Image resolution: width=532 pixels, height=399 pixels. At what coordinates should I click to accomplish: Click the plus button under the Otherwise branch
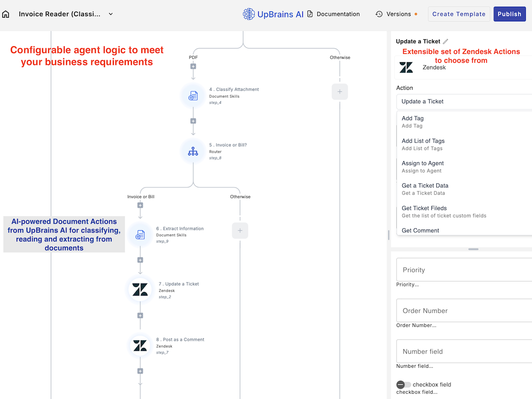tap(340, 91)
